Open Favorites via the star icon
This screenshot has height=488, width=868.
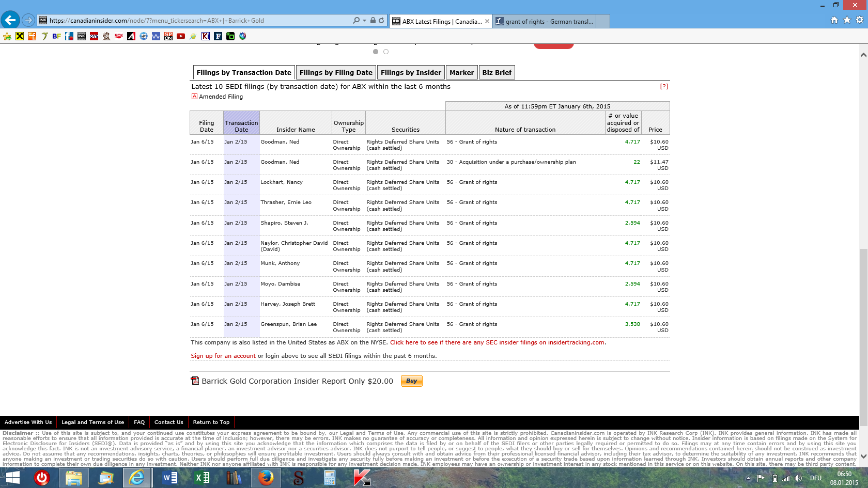tap(847, 20)
